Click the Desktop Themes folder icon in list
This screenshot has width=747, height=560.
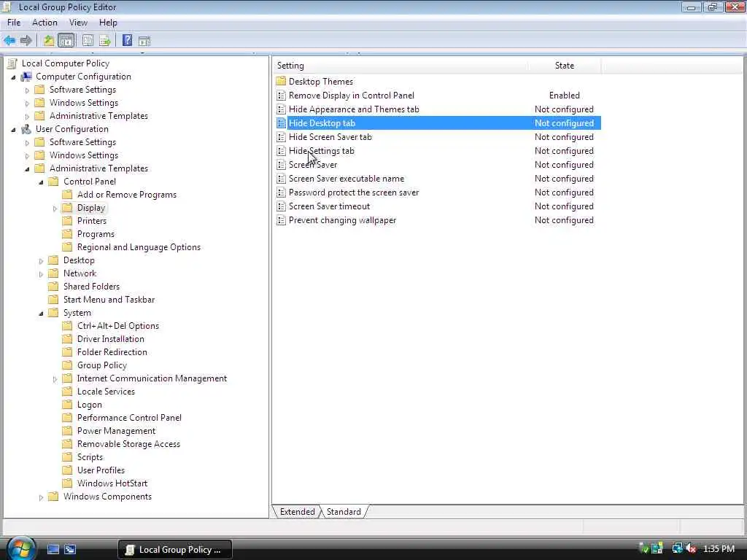point(281,82)
